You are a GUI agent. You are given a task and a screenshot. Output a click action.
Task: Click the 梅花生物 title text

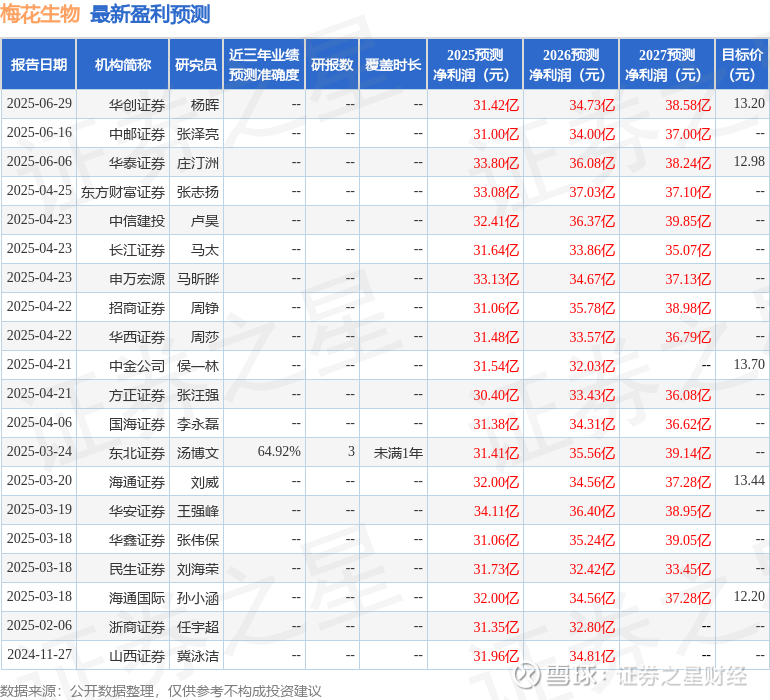(x=40, y=14)
